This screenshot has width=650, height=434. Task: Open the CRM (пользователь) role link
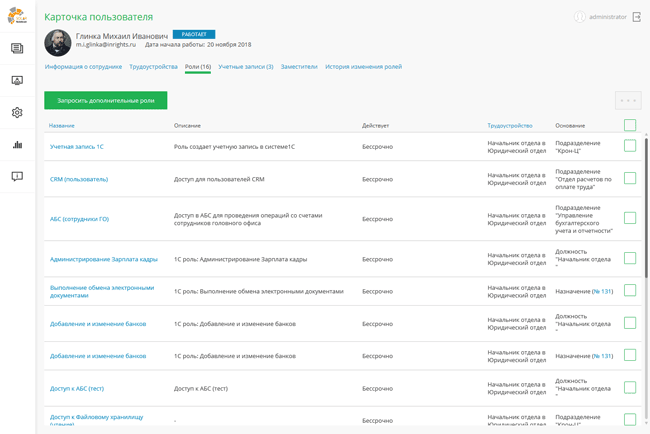pos(79,179)
